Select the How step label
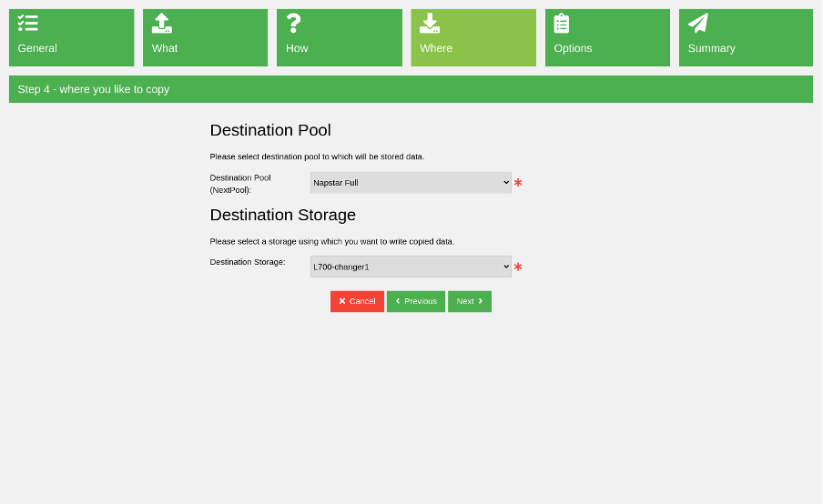 297,48
